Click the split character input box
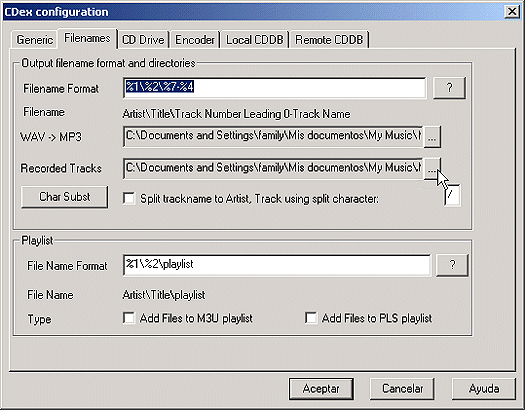This screenshot has height=410, width=525. (452, 195)
